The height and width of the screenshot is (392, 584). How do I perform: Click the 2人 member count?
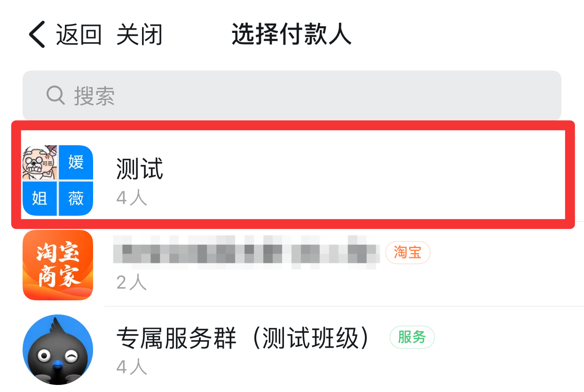tap(132, 282)
